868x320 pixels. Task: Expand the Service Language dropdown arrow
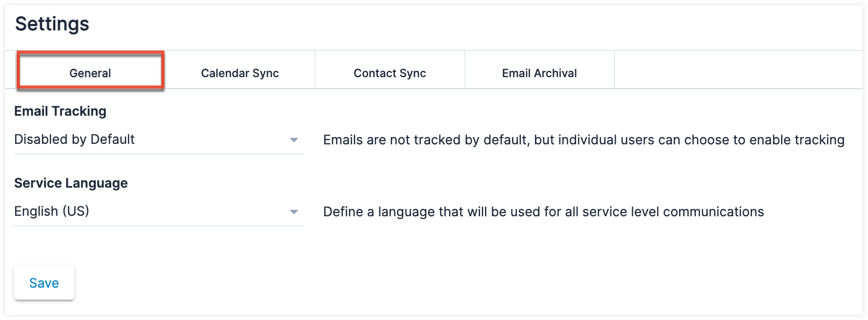(x=294, y=212)
